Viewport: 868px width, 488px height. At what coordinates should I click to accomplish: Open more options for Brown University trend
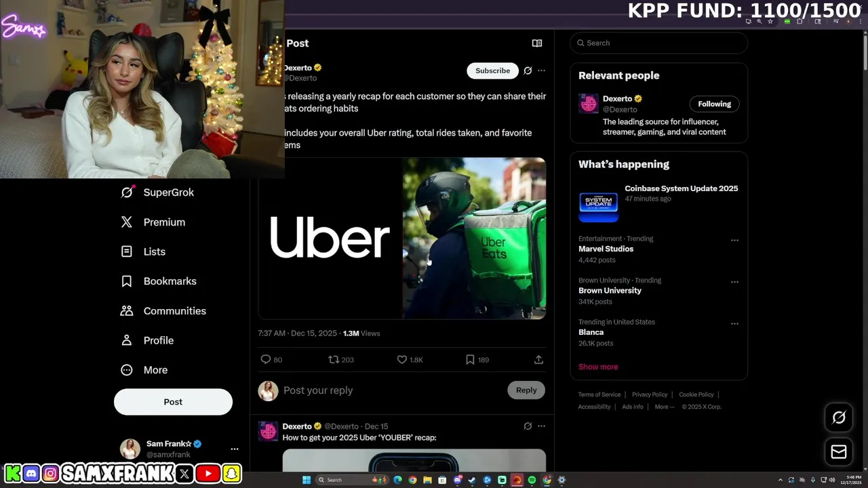coord(734,282)
